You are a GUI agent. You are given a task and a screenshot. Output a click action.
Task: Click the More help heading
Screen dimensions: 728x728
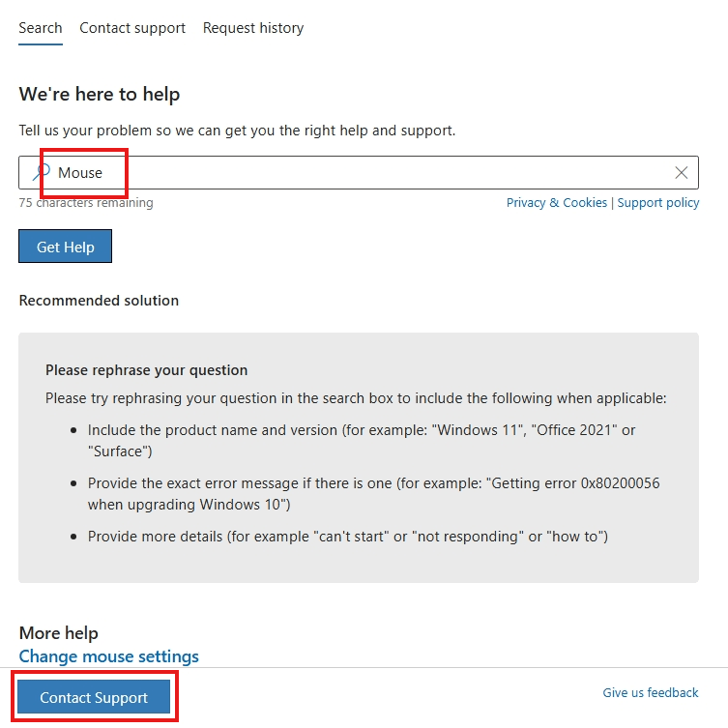[59, 633]
